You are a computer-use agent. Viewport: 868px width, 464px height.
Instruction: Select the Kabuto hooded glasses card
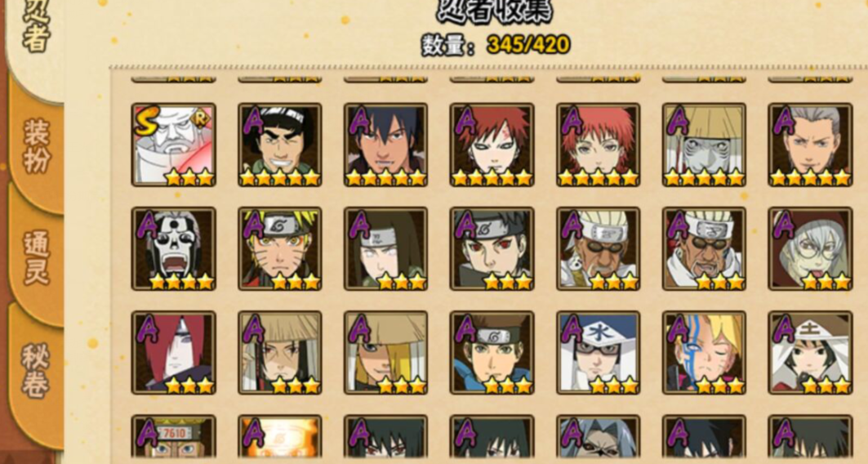click(810, 248)
